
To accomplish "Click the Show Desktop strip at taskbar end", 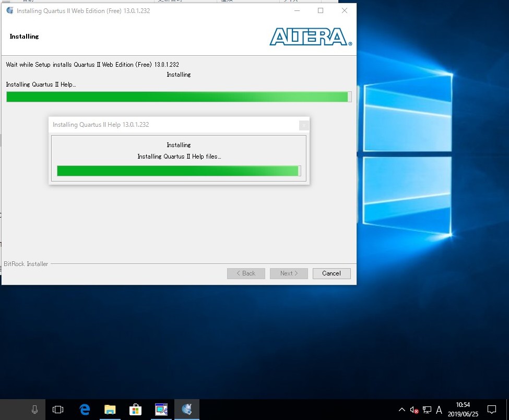I will [507, 410].
